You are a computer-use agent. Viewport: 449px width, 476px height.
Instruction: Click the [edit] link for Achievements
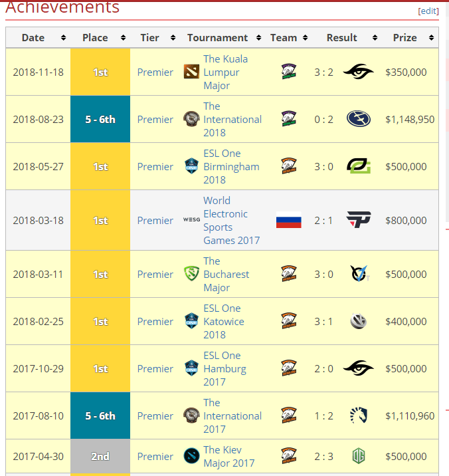pyautogui.click(x=428, y=11)
